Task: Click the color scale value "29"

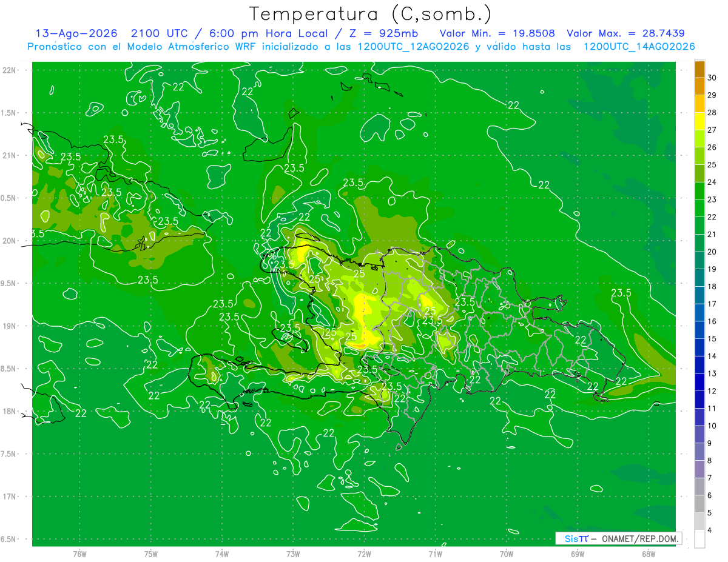Action: (x=712, y=95)
